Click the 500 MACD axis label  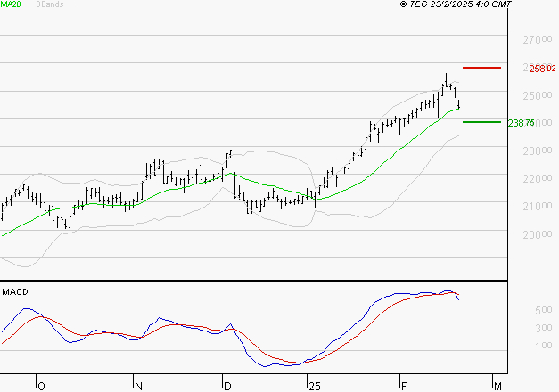(544, 310)
